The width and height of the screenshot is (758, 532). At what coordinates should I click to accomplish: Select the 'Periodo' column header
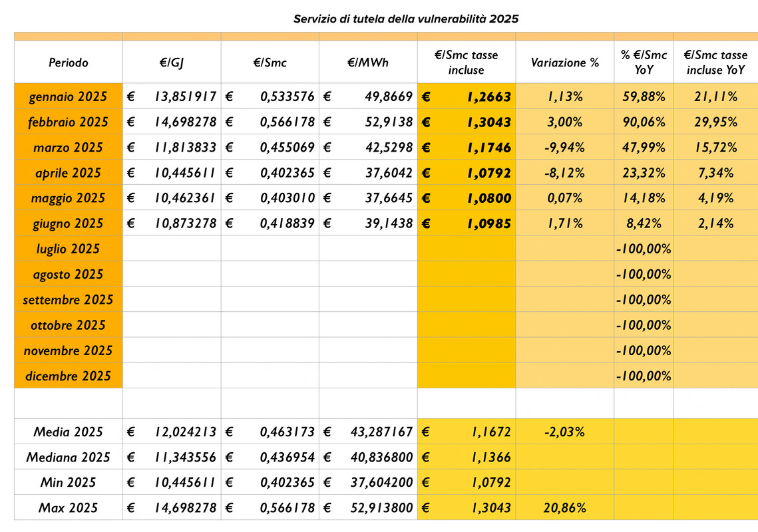68,63
